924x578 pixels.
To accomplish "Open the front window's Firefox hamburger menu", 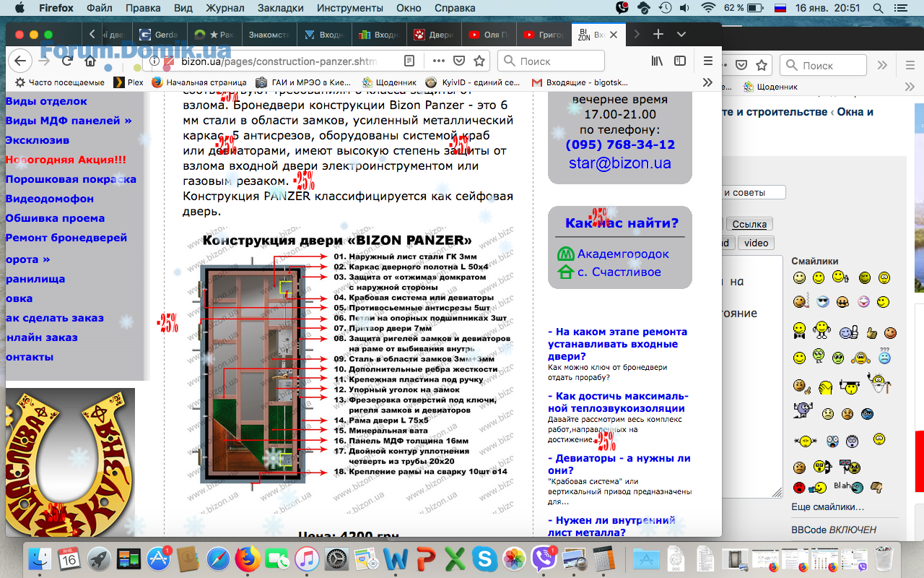I will [x=708, y=61].
